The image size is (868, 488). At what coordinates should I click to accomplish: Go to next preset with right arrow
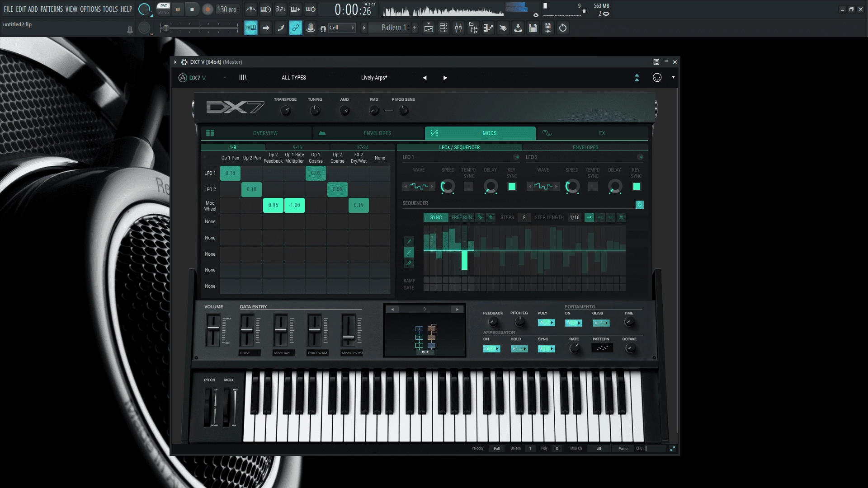pyautogui.click(x=445, y=78)
